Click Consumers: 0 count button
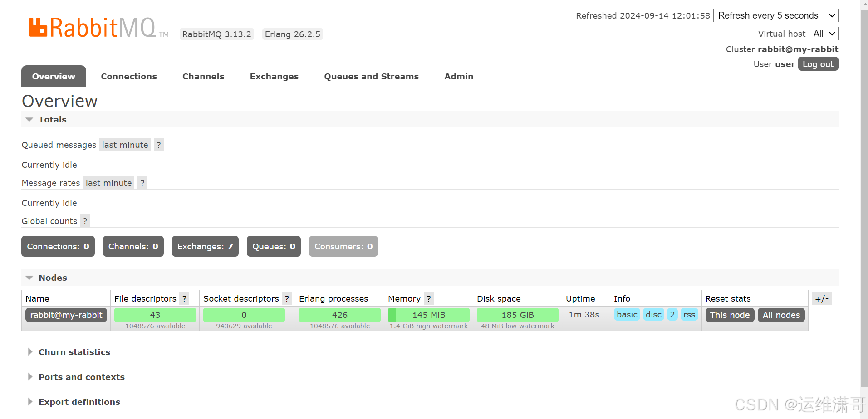The height and width of the screenshot is (419, 868). pos(343,246)
